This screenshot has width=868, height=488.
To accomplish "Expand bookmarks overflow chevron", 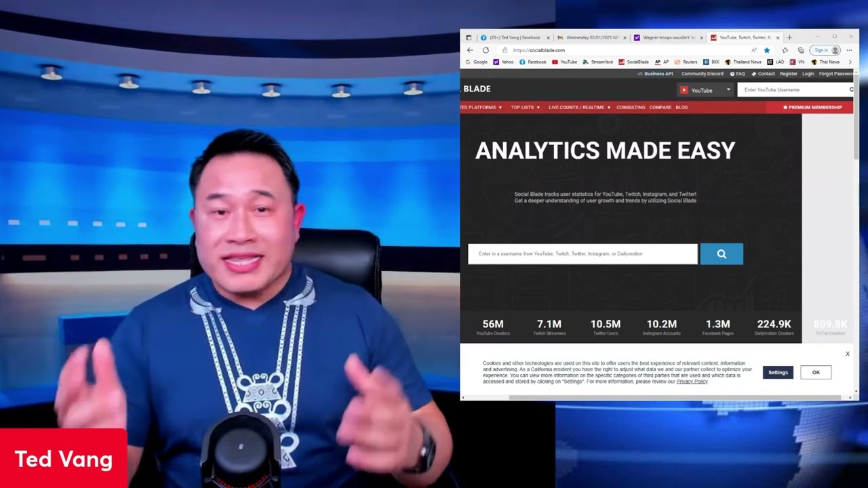I will (x=850, y=62).
